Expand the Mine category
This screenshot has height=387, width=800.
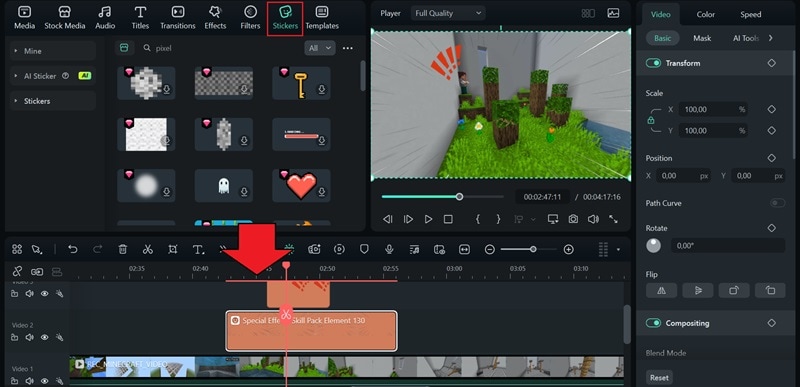[x=53, y=51]
